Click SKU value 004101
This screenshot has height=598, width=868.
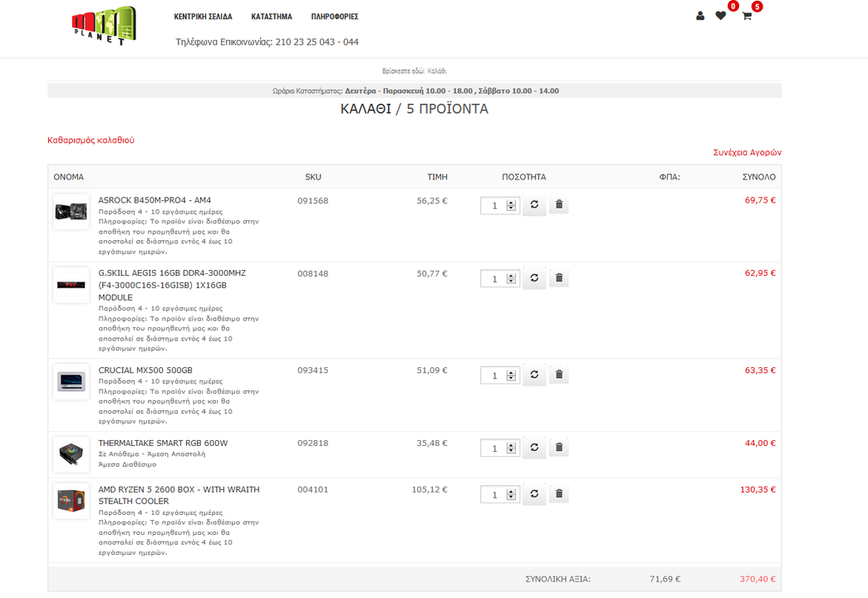pos(313,489)
